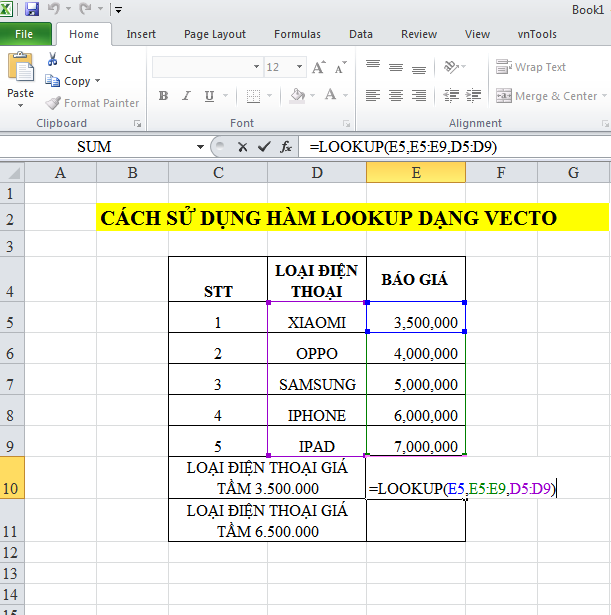Open the View tab

tap(477, 34)
